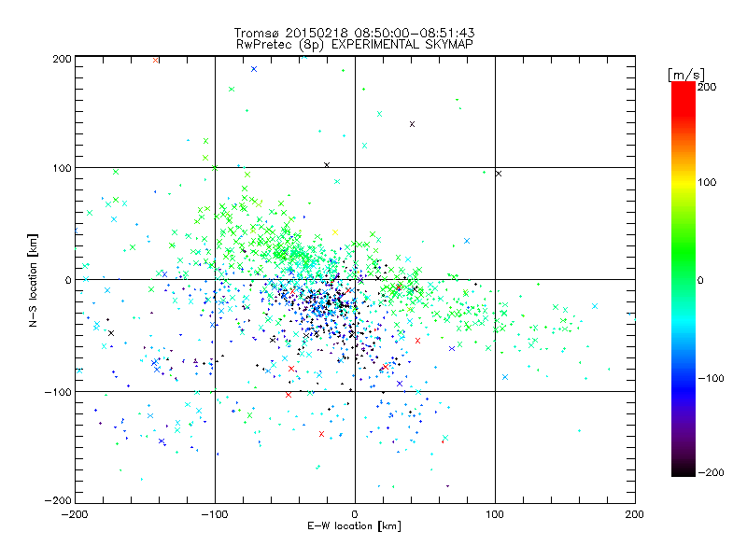Viewport: 747px width, 560px height.
Task: Click the y-axis tick label '-200'
Action: tap(58, 500)
